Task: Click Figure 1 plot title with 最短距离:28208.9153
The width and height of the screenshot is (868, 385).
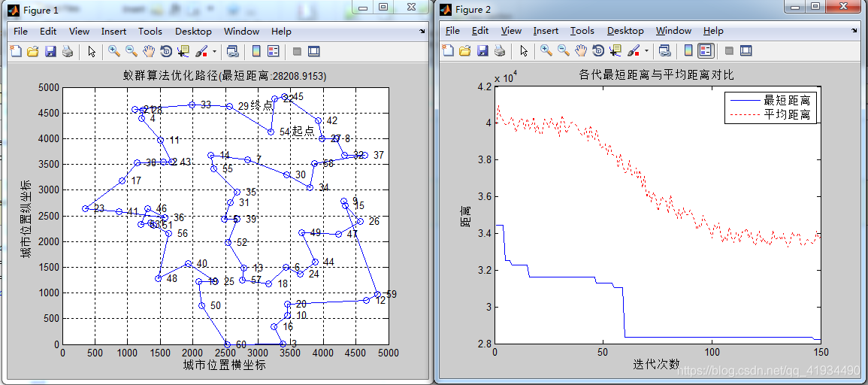Action: 225,76
